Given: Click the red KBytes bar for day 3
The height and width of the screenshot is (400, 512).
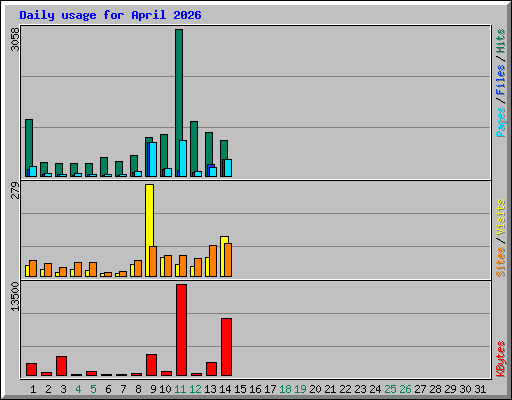Looking at the screenshot, I should (x=61, y=366).
